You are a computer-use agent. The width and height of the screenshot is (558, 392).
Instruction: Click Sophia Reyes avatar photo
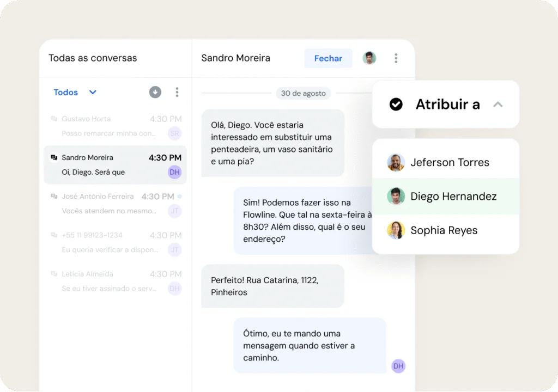click(396, 230)
